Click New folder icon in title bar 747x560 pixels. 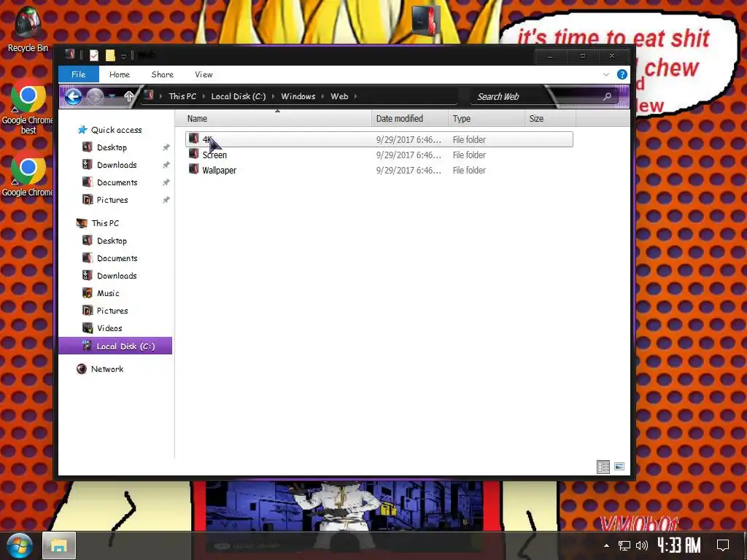tap(110, 55)
